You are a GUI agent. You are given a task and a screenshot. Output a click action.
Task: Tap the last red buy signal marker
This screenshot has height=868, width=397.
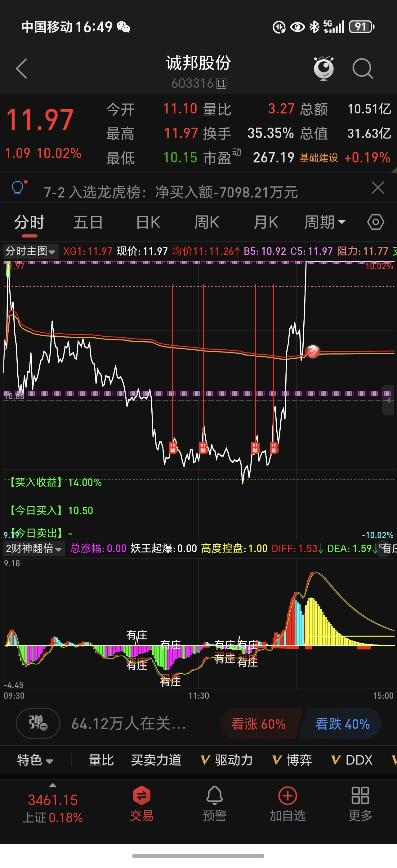click(x=274, y=447)
